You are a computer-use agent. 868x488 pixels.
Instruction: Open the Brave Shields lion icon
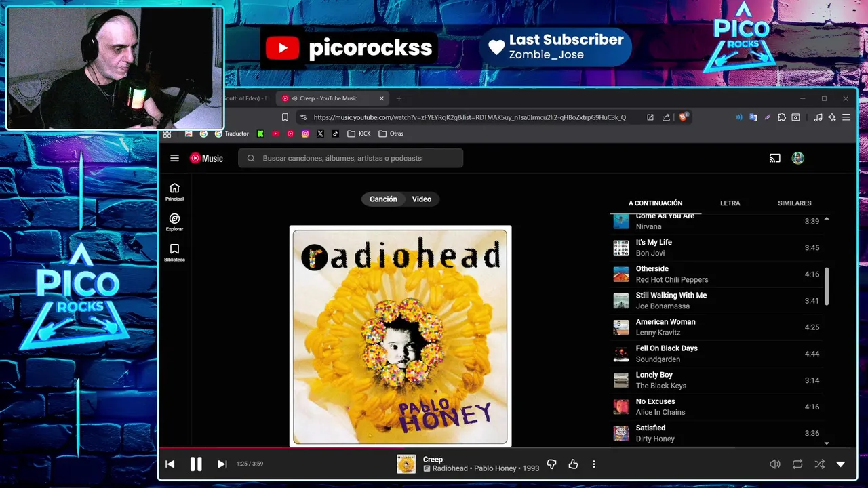[684, 117]
